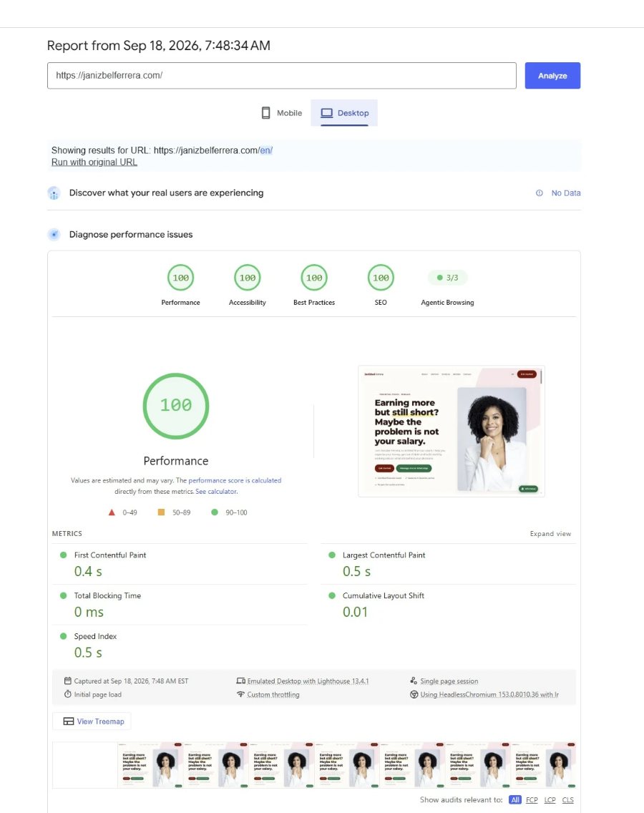Click the Single page session text
Viewport: 644px width, 813px height.
449,681
